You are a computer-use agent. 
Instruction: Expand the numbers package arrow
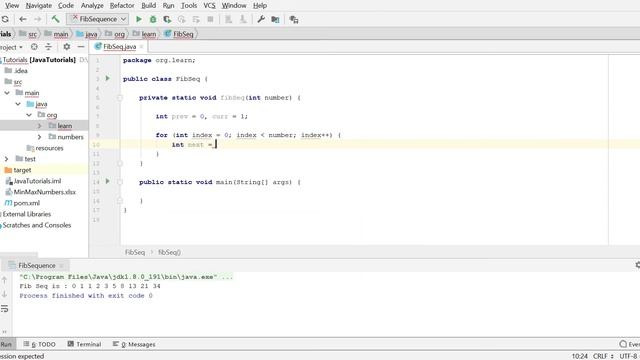click(40, 137)
